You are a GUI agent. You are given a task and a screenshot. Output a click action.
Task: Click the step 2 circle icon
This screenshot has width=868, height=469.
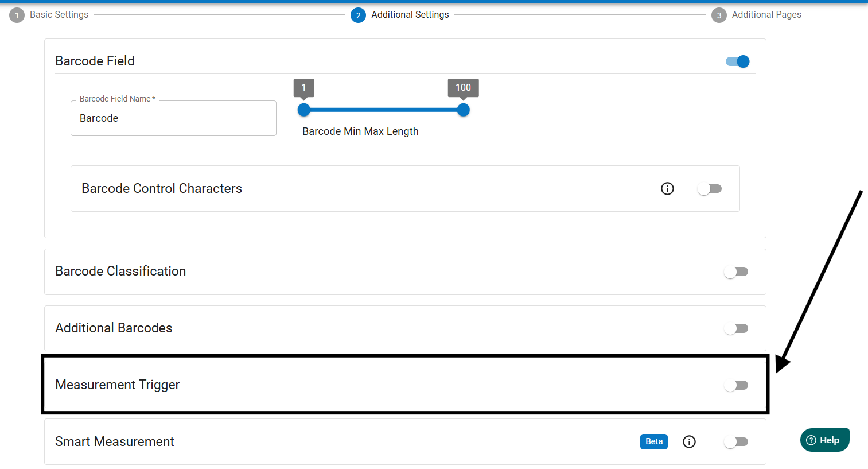click(x=358, y=15)
